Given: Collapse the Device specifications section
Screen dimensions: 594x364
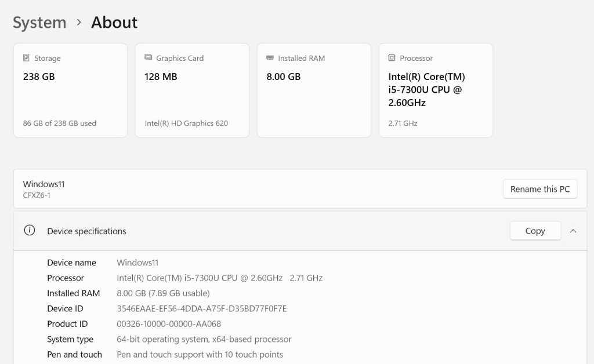Looking at the screenshot, I should [573, 231].
